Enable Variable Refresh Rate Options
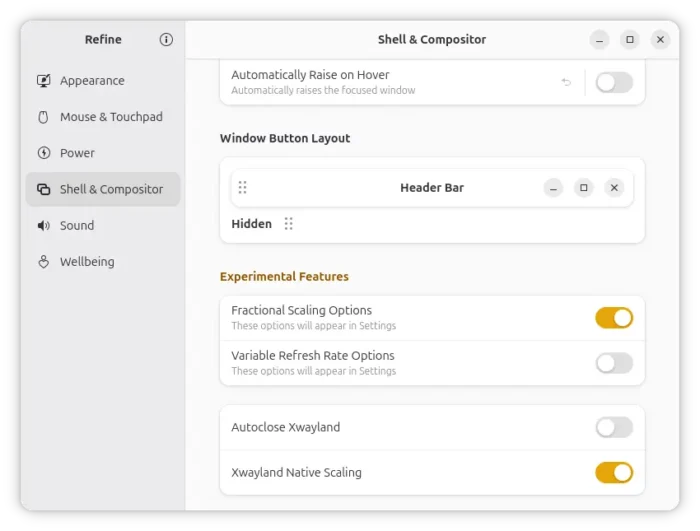Screen dimensions: 700x531 point(614,363)
